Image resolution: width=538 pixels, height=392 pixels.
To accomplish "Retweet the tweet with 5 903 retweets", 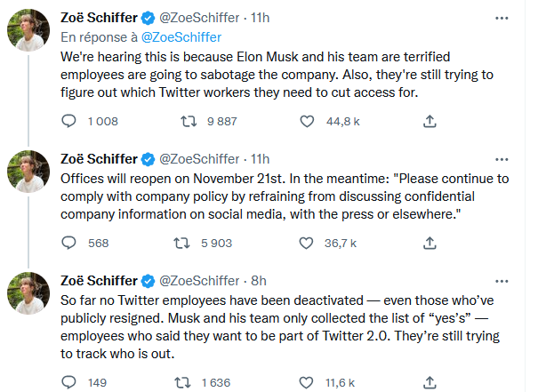I will tap(181, 244).
